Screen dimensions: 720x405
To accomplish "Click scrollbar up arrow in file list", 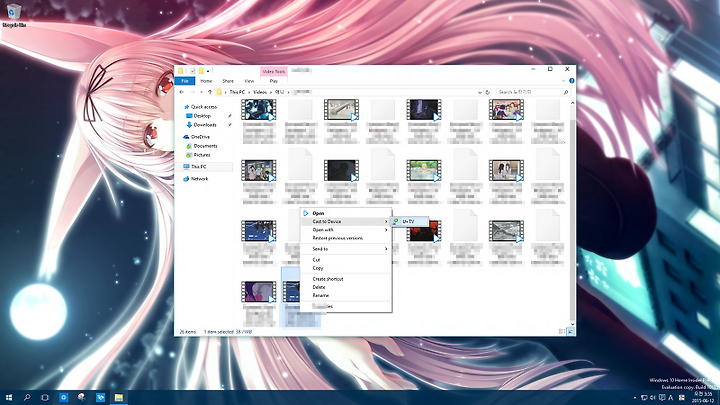I will point(572,103).
